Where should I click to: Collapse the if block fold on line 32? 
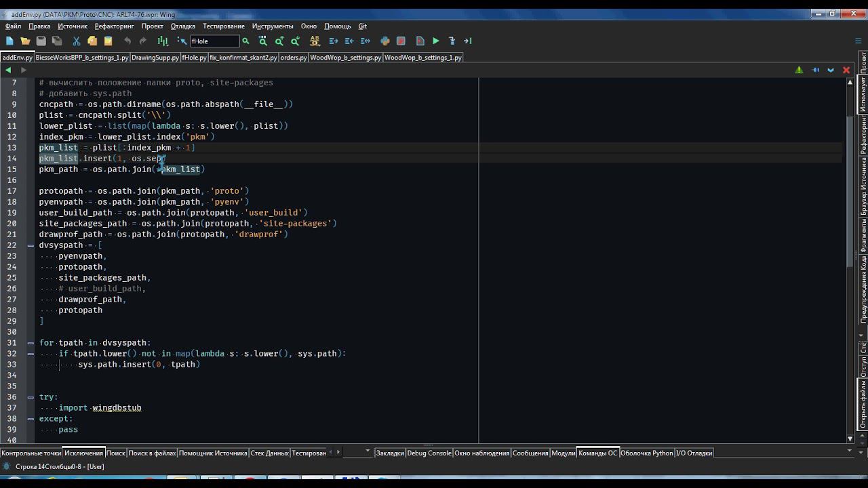[x=31, y=354]
